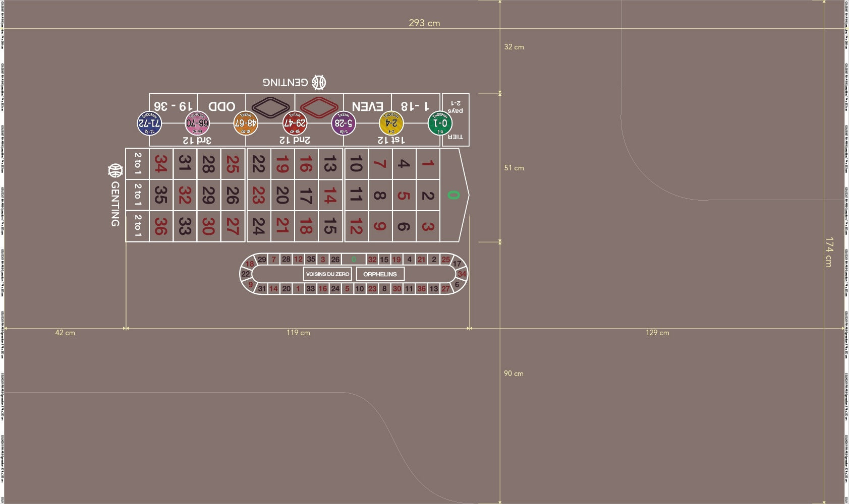This screenshot has height=504, width=849.
Task: Click number 34 on the racetrack's right curve
Action: click(x=462, y=274)
